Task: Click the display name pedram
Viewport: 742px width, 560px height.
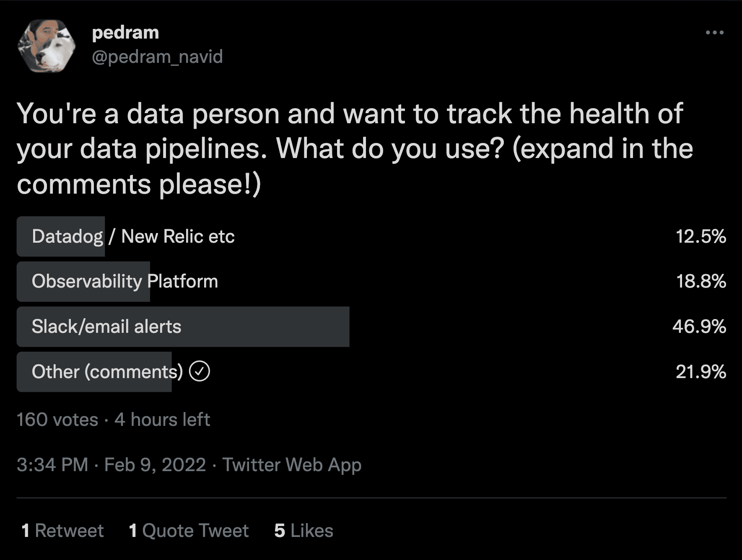Action: [x=125, y=32]
